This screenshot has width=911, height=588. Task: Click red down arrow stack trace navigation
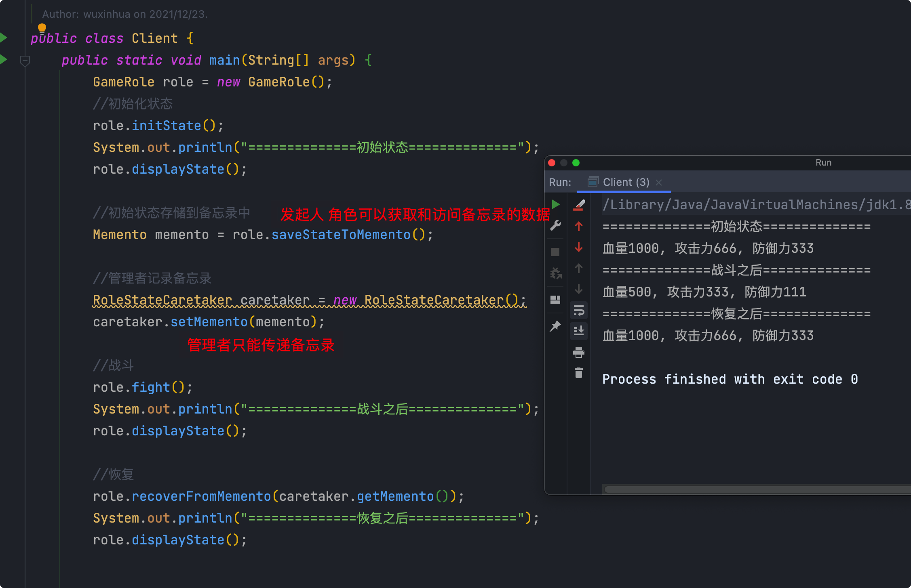[579, 247]
